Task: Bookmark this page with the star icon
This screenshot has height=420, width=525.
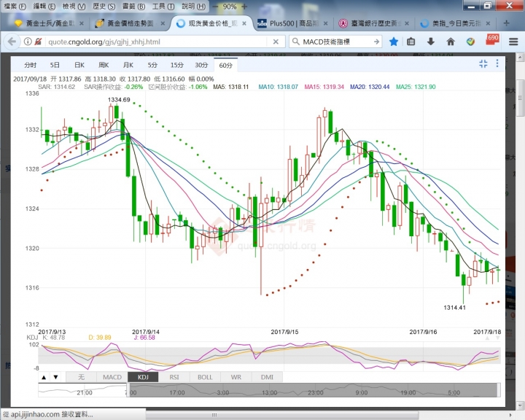Action: click(x=394, y=42)
